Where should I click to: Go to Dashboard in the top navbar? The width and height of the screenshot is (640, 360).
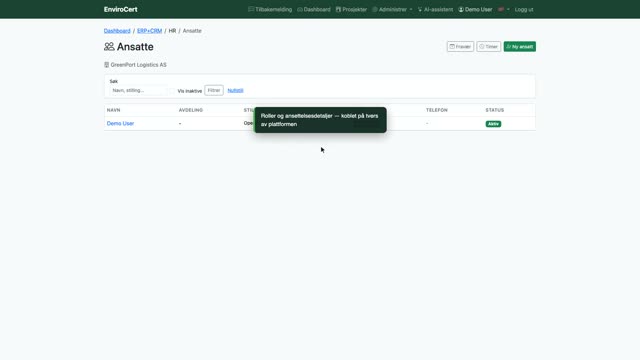point(314,9)
